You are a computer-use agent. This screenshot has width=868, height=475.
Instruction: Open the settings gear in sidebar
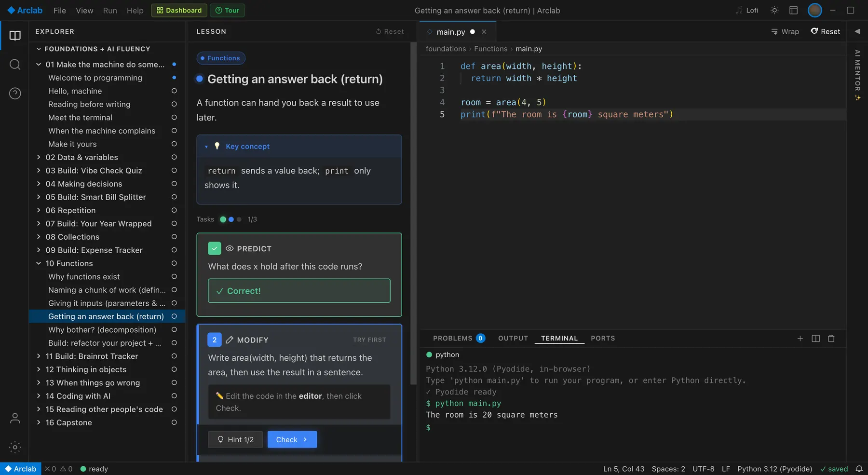(x=15, y=447)
